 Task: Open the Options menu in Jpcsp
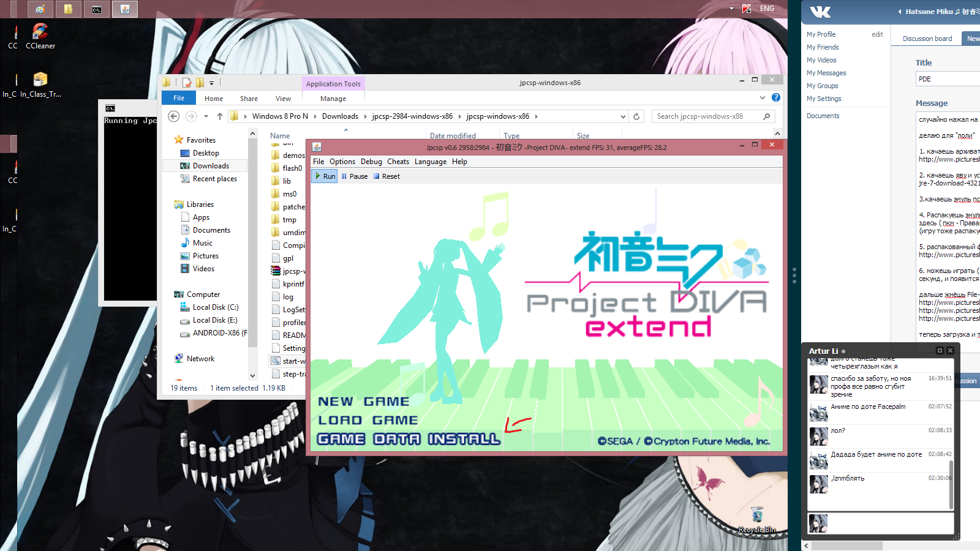coord(342,162)
